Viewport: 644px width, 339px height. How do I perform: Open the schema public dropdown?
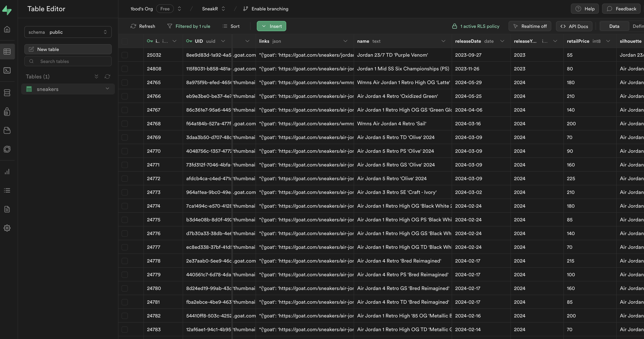[x=68, y=32]
